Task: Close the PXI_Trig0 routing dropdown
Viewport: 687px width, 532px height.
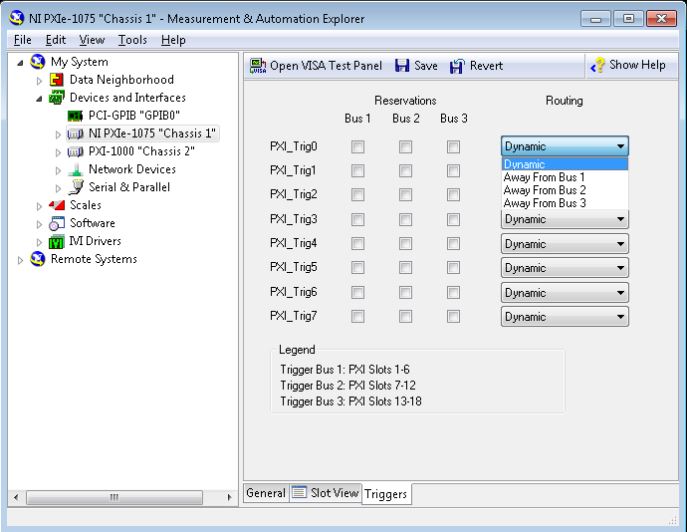Action: [x=565, y=146]
